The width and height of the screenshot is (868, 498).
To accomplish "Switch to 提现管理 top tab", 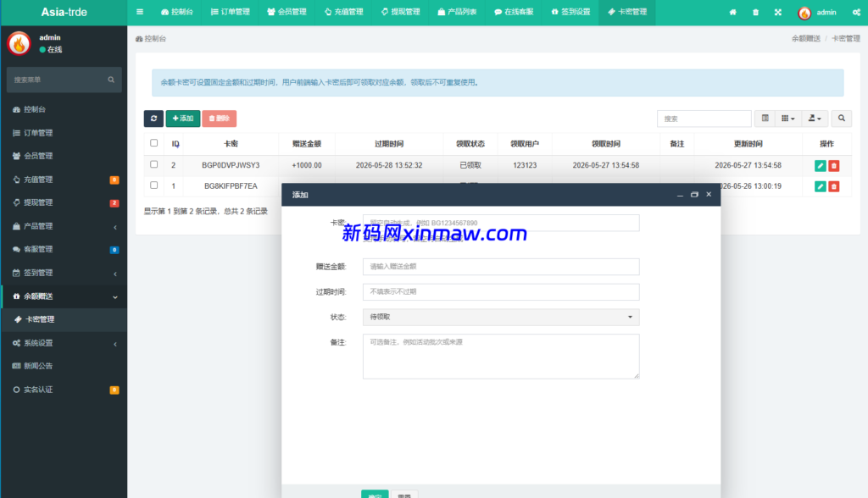I will (400, 12).
